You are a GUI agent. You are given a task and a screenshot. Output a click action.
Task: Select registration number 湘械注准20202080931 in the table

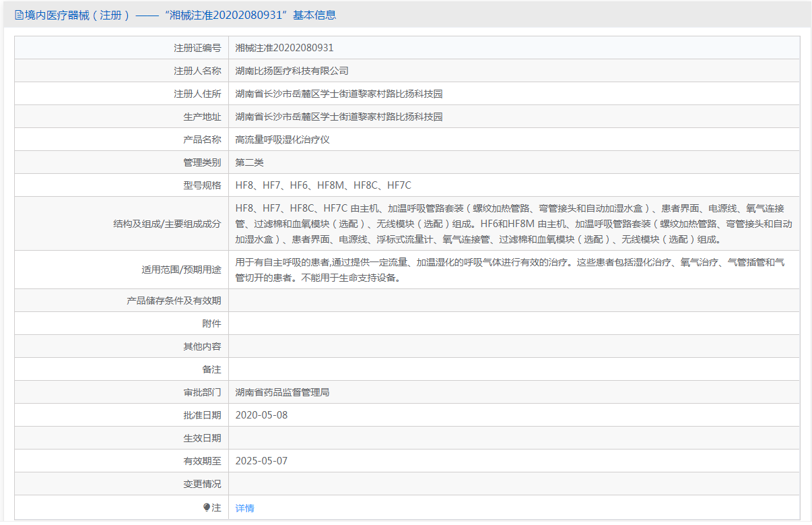(x=284, y=48)
